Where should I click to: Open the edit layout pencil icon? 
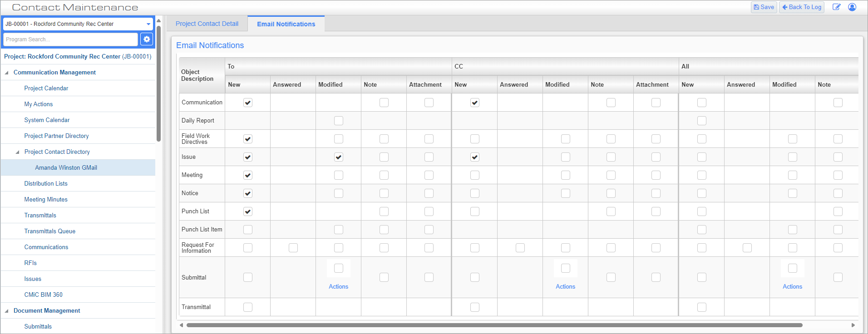pyautogui.click(x=836, y=7)
